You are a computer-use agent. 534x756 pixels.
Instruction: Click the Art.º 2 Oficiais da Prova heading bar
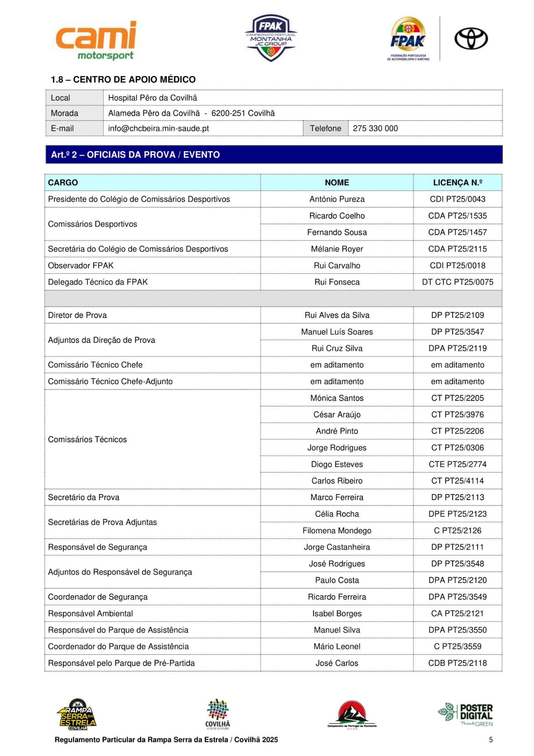274,154
